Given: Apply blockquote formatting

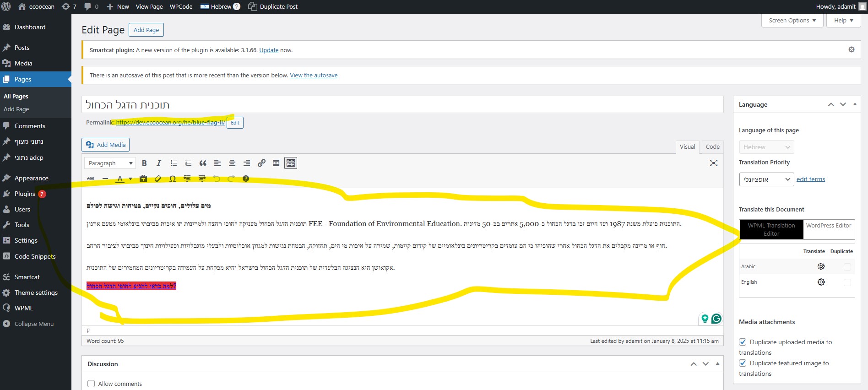Looking at the screenshot, I should point(203,163).
